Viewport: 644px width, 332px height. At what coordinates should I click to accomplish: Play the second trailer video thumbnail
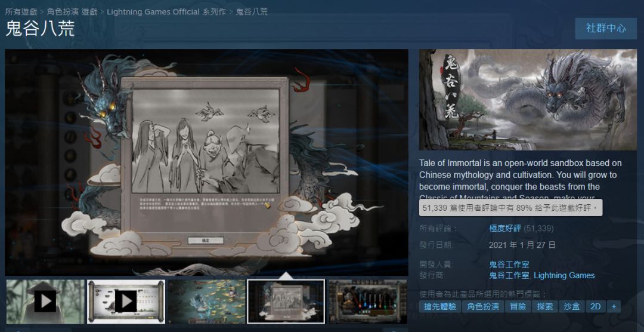pyautogui.click(x=126, y=302)
